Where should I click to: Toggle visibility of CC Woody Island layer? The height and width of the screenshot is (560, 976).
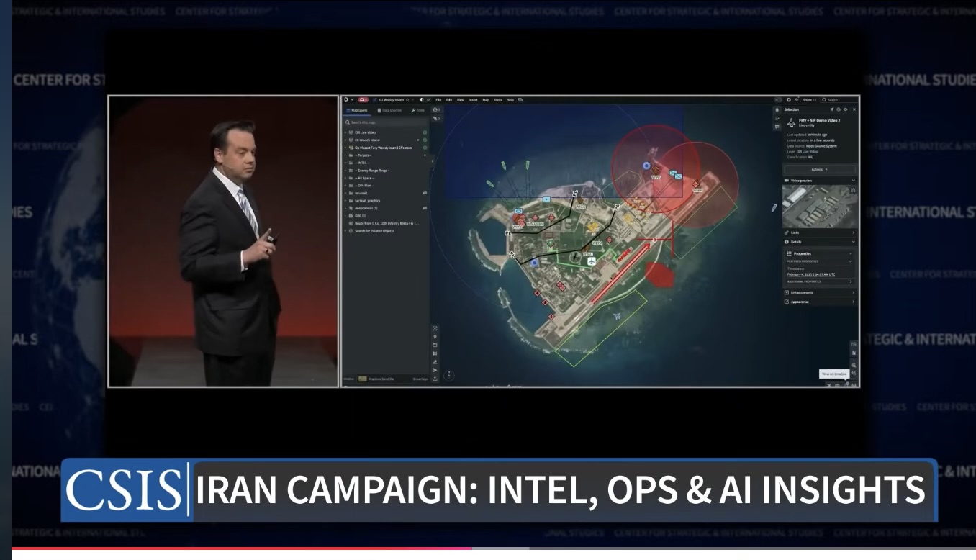tap(425, 140)
